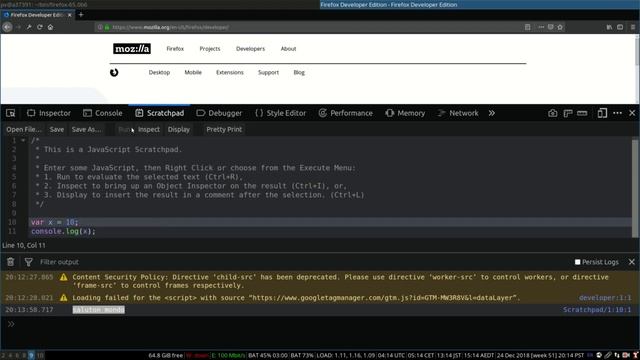Open the devtools three-dot options menu
This screenshot has height=360, width=640.
click(618, 113)
